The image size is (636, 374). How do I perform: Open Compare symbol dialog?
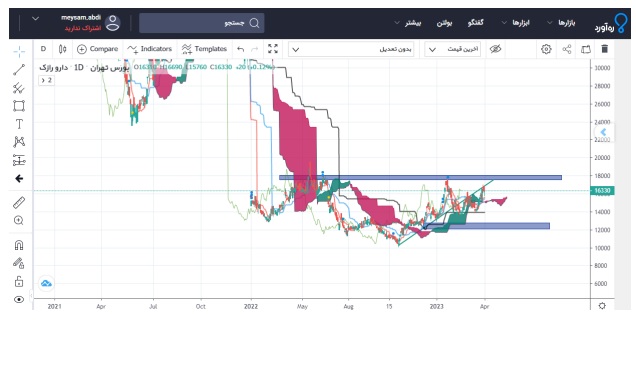click(x=97, y=49)
